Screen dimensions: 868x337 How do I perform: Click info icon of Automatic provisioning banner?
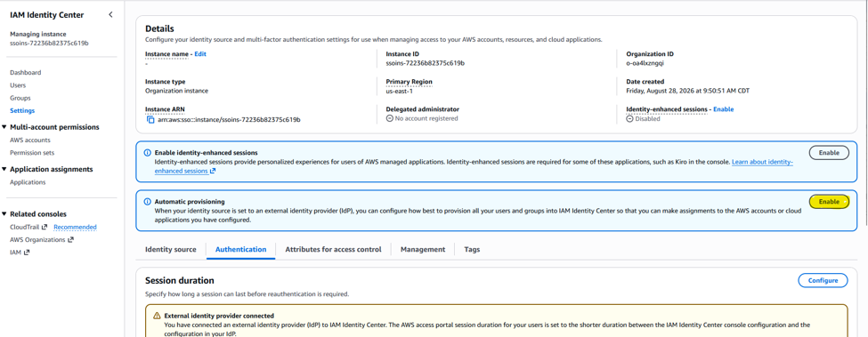147,202
